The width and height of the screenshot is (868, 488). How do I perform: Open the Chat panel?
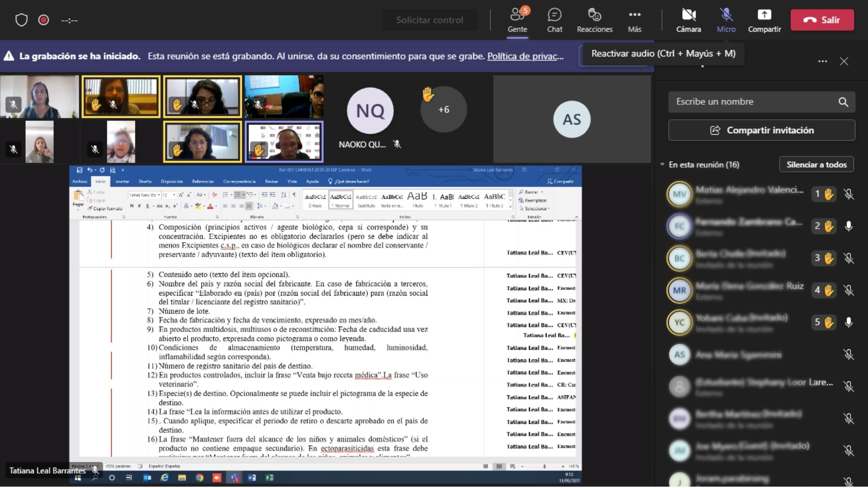click(x=555, y=20)
